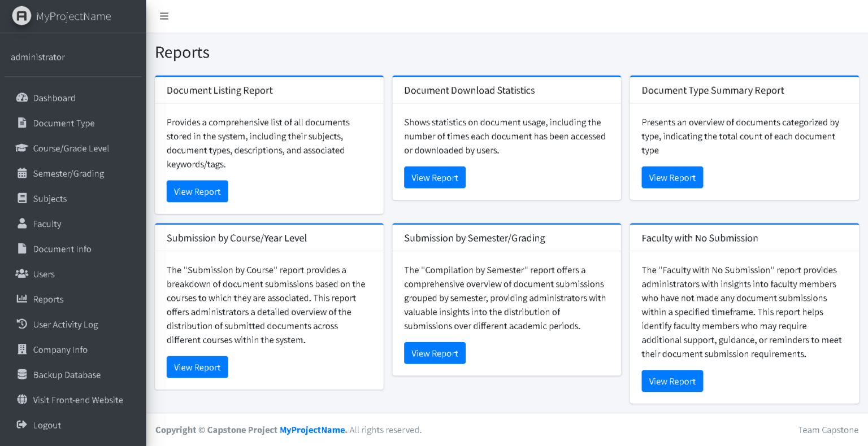View the Document Download Statistics report
The width and height of the screenshot is (868, 446).
click(435, 177)
